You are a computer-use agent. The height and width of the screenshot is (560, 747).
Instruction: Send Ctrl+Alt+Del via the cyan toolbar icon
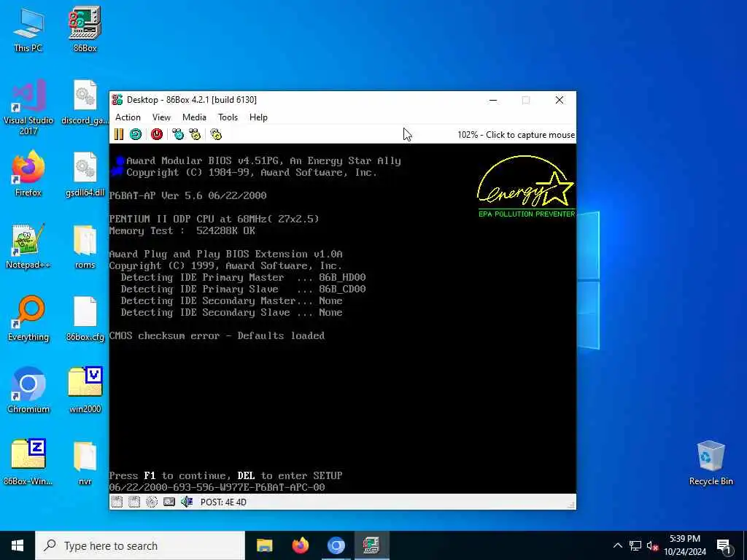coord(178,134)
